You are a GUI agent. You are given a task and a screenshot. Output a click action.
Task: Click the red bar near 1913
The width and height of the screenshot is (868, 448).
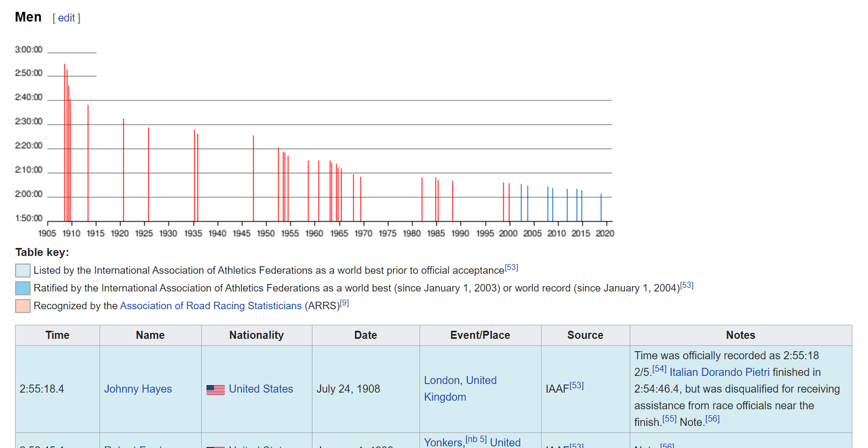click(88, 163)
